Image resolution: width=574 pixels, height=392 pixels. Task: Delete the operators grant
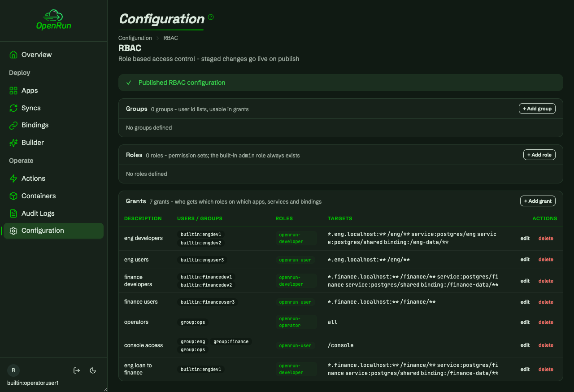(546, 322)
